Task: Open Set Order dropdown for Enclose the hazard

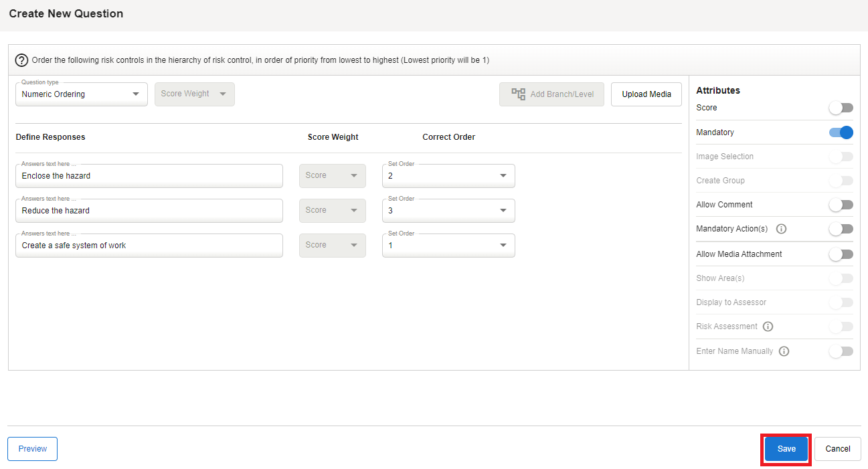Action: (448, 176)
